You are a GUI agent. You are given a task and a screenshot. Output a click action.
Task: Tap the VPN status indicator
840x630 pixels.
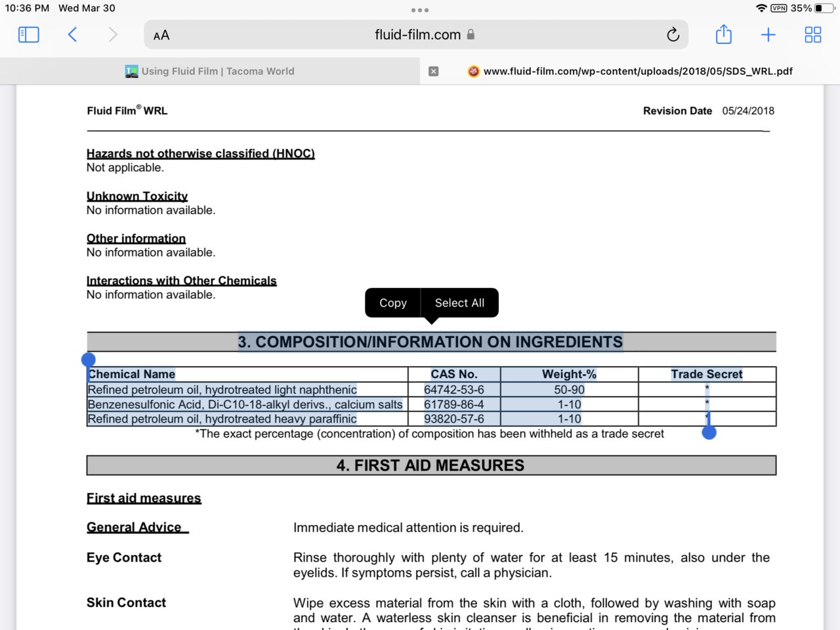click(x=779, y=8)
